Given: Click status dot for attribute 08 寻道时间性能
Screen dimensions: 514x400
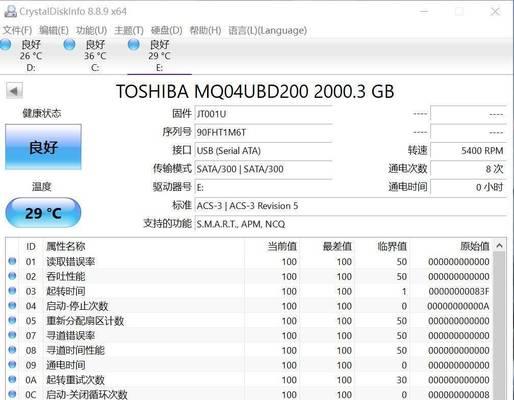Looking at the screenshot, I should [12, 350].
